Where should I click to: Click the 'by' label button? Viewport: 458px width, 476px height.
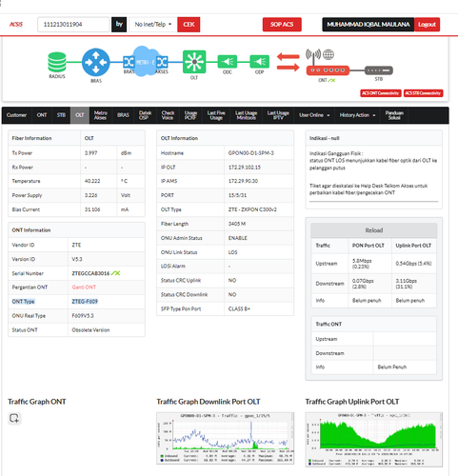pos(119,25)
